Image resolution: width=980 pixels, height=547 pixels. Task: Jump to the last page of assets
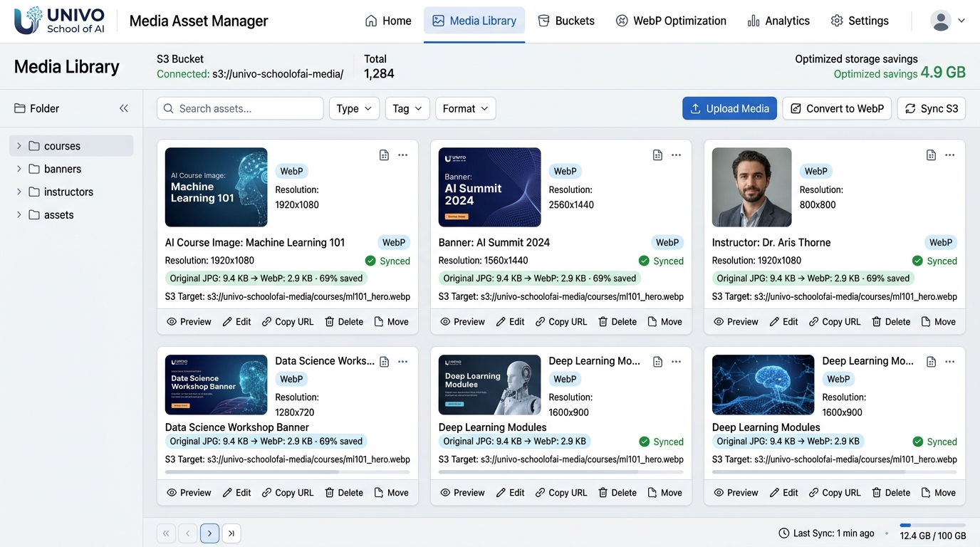231,533
